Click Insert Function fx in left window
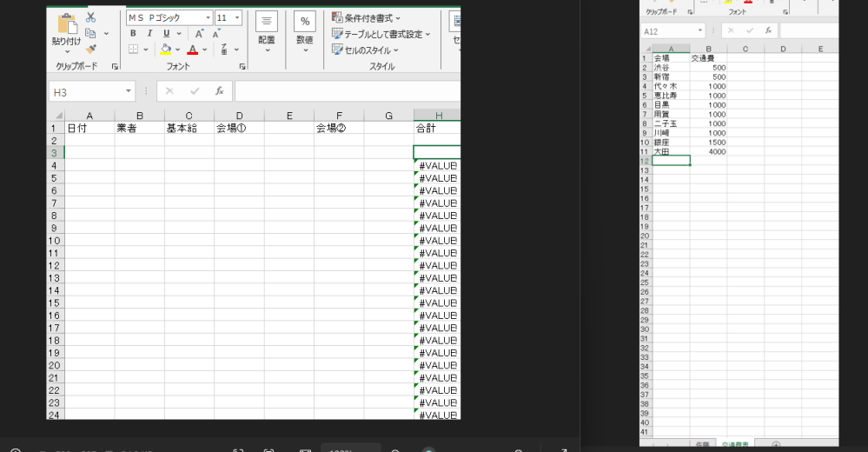The height and width of the screenshot is (452, 868). click(x=219, y=91)
